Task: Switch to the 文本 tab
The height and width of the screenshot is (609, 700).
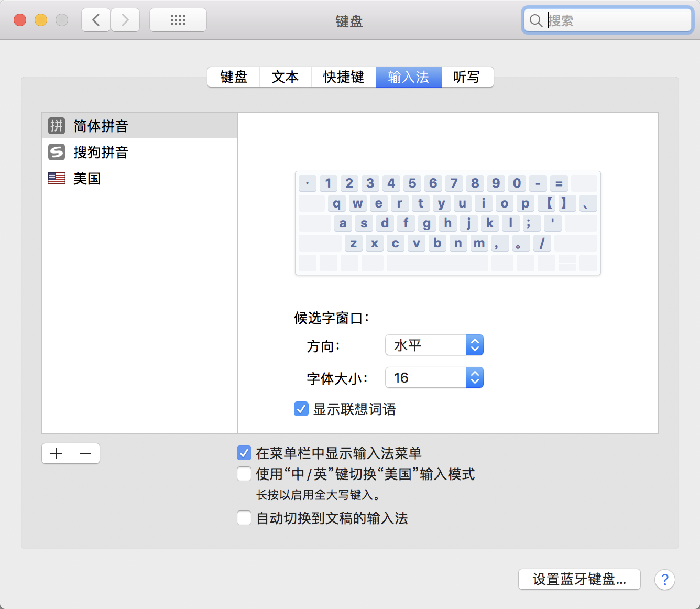Action: pos(285,77)
